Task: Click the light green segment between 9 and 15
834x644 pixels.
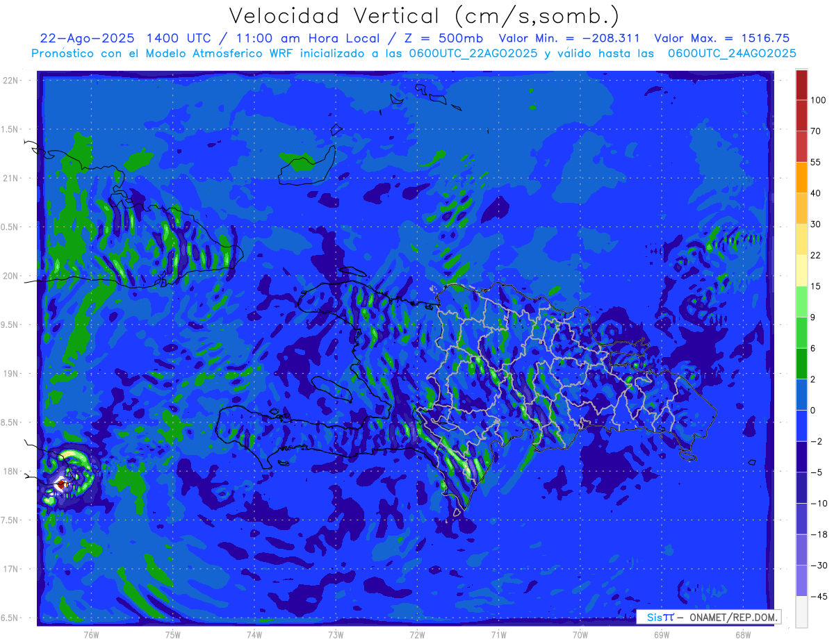Action: (x=801, y=301)
